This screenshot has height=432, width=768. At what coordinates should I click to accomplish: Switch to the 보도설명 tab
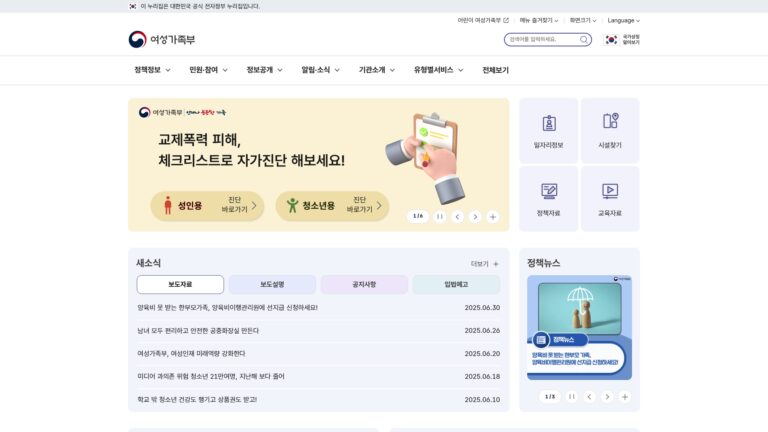[x=272, y=285]
